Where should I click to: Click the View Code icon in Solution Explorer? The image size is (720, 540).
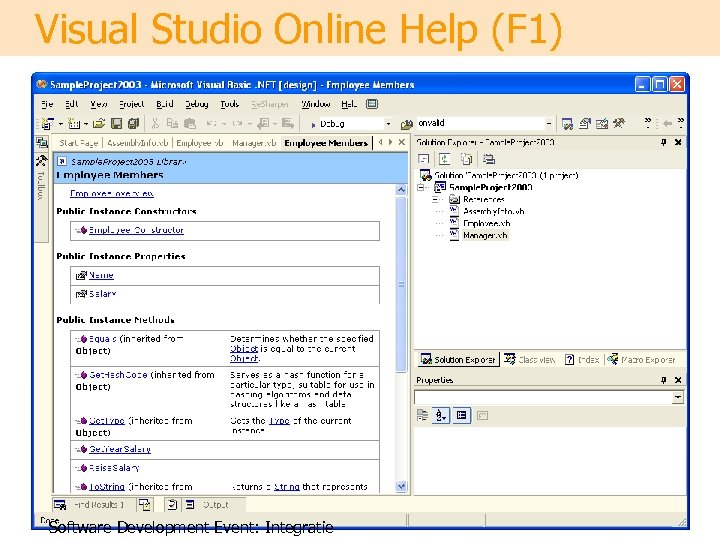point(423,159)
